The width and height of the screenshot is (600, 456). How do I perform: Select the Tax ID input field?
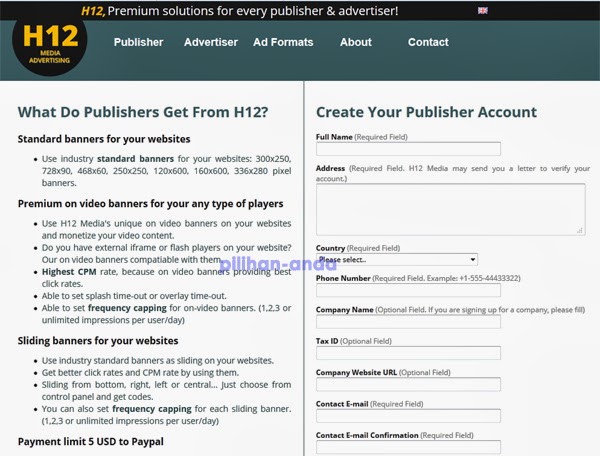tap(408, 353)
